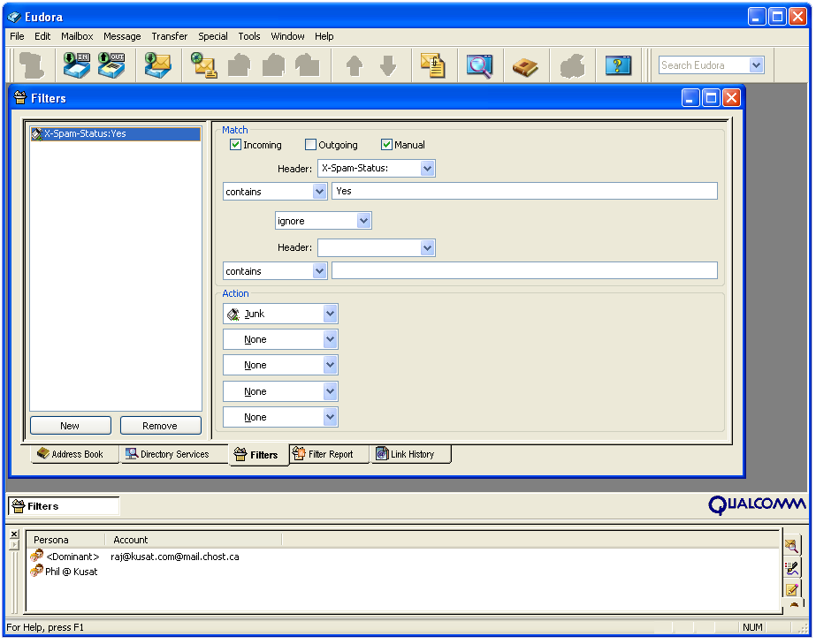Maximize the Filters child window
This screenshot has width=816, height=644.
pyautogui.click(x=711, y=98)
